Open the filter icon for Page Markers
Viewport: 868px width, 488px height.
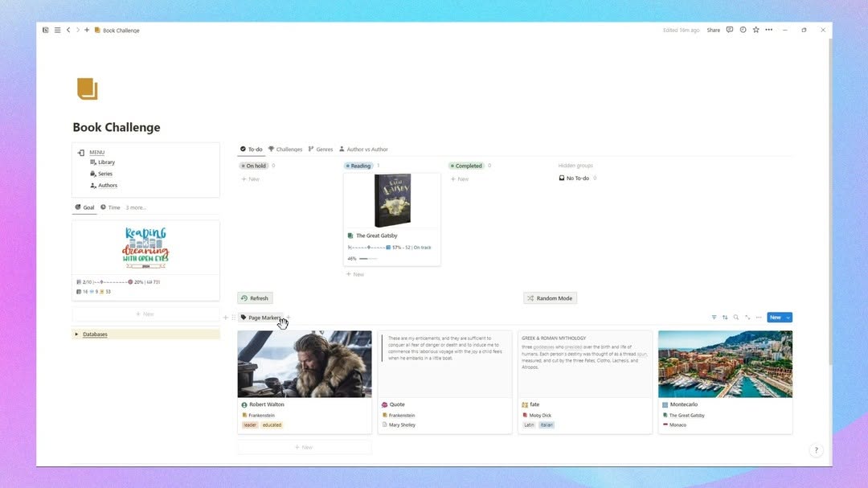tap(714, 318)
